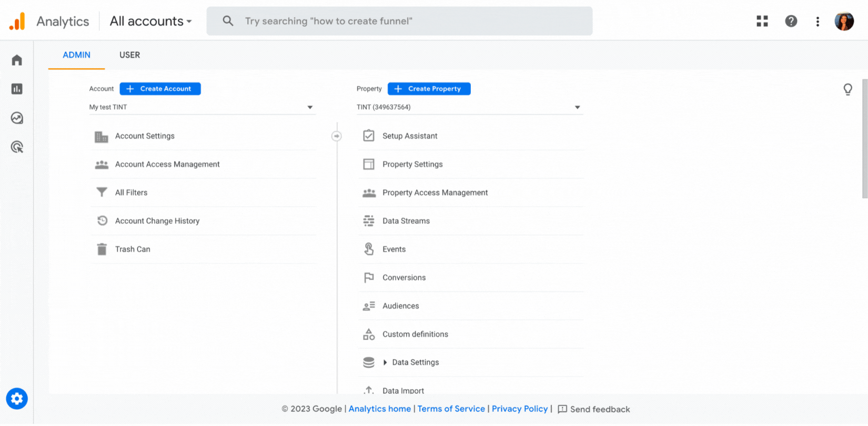Click Send feedback in the footer
Screen dimensions: 868x426
[594, 409]
